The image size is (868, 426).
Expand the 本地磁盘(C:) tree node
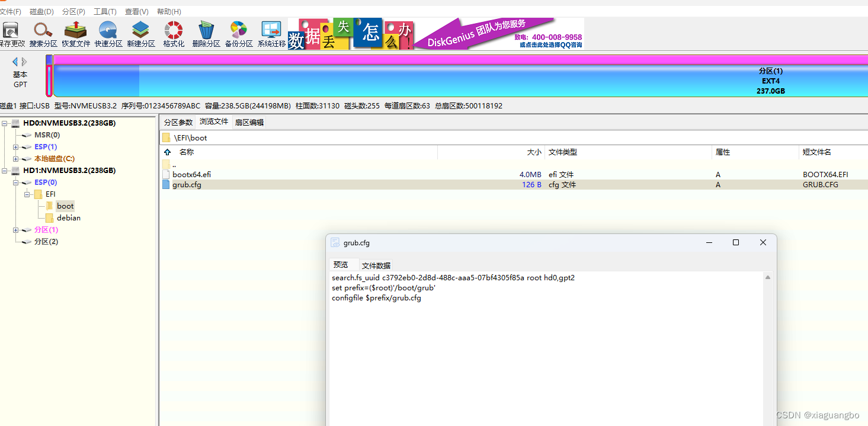15,158
